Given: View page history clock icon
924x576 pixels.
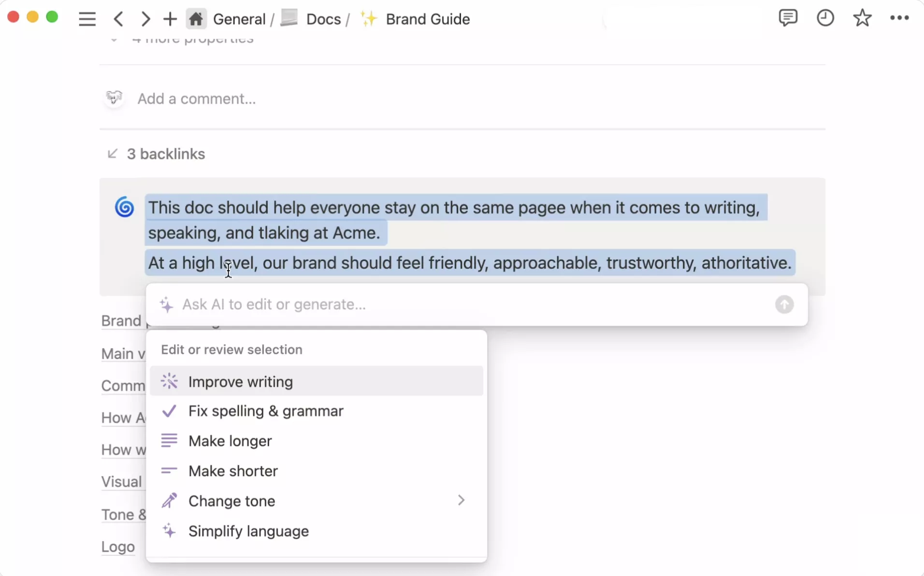Looking at the screenshot, I should (x=825, y=18).
